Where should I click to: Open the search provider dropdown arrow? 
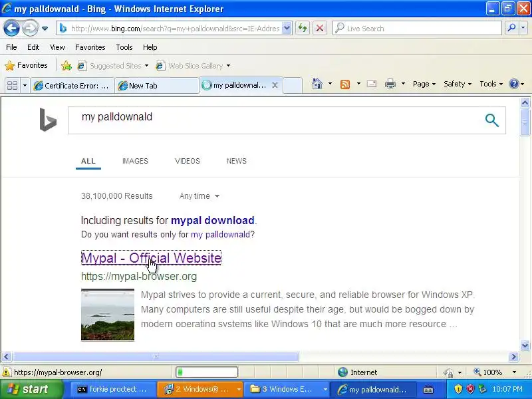(x=523, y=29)
